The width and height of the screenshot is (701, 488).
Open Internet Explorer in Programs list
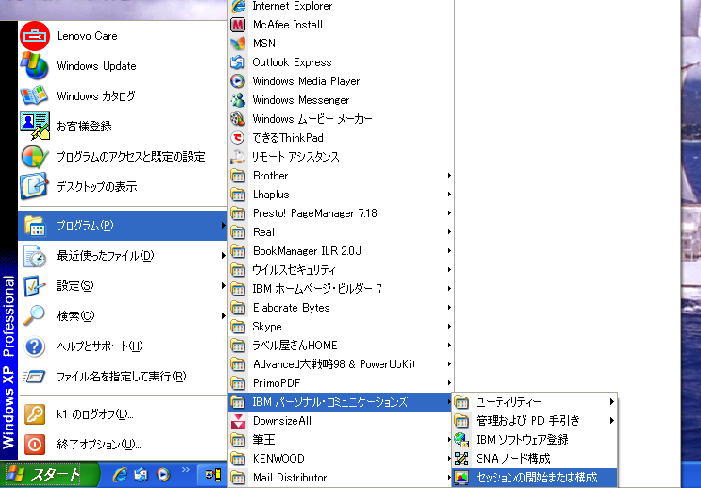pyautogui.click(x=341, y=6)
